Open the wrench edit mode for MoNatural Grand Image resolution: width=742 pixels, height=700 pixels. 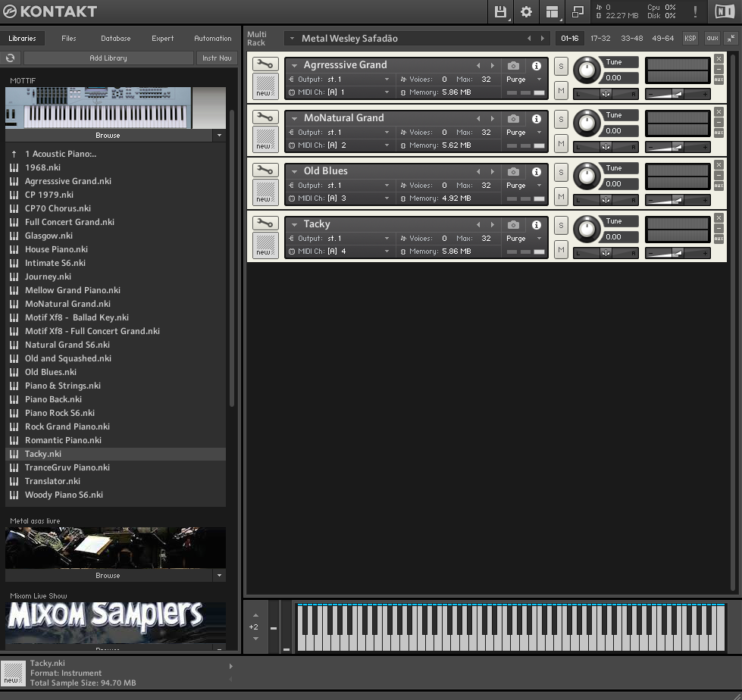pos(265,117)
